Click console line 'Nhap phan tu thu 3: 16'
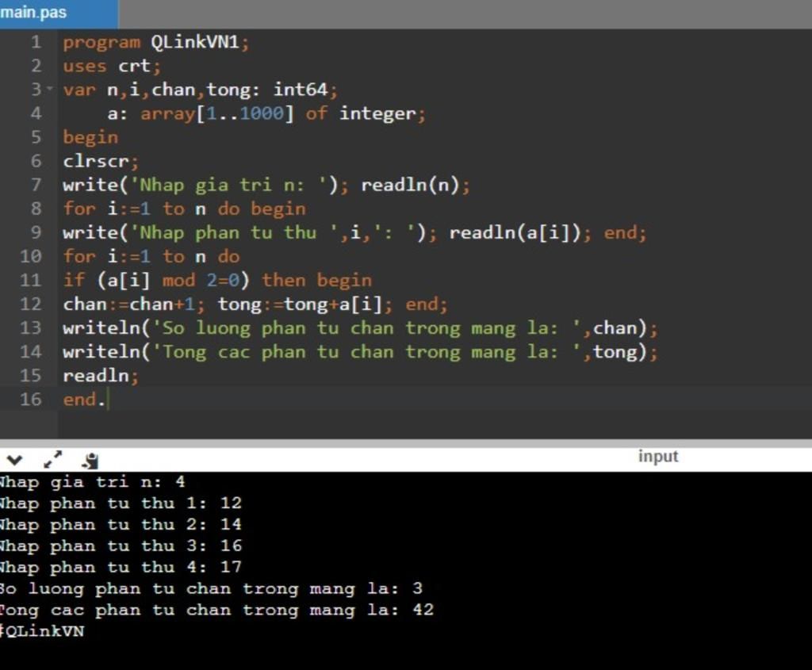812x670 pixels. (x=121, y=546)
